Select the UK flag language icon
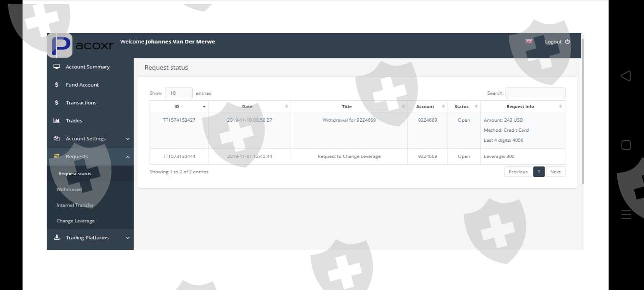The height and width of the screenshot is (290, 644). (529, 41)
